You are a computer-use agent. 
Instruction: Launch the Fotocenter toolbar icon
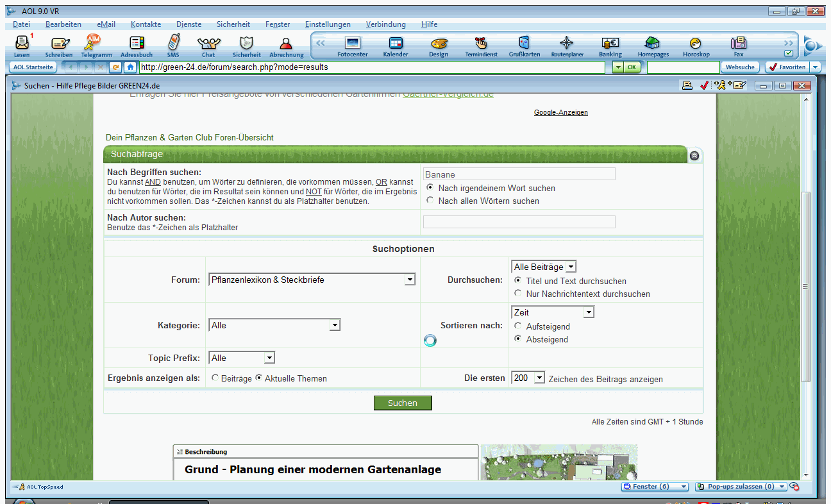click(353, 44)
